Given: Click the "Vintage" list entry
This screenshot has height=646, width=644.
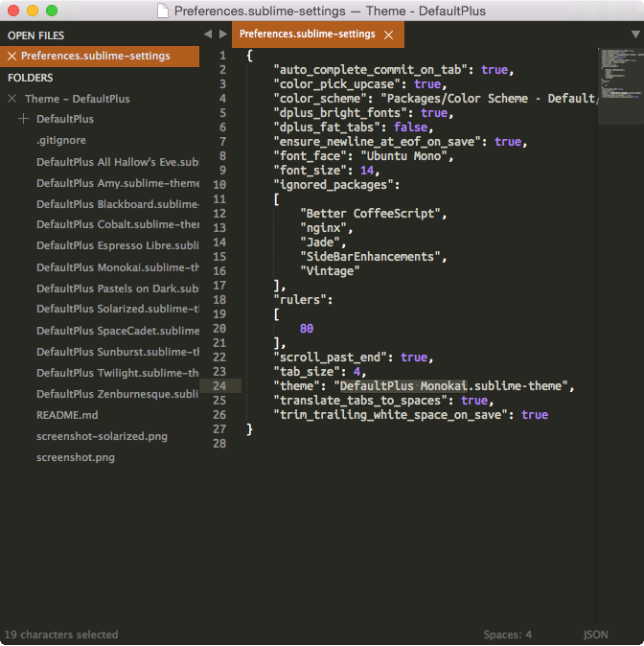Looking at the screenshot, I should 330,271.
